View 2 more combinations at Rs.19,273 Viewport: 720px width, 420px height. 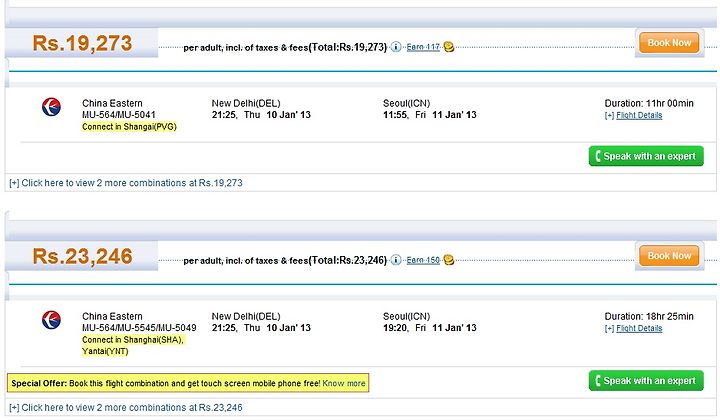pyautogui.click(x=126, y=183)
